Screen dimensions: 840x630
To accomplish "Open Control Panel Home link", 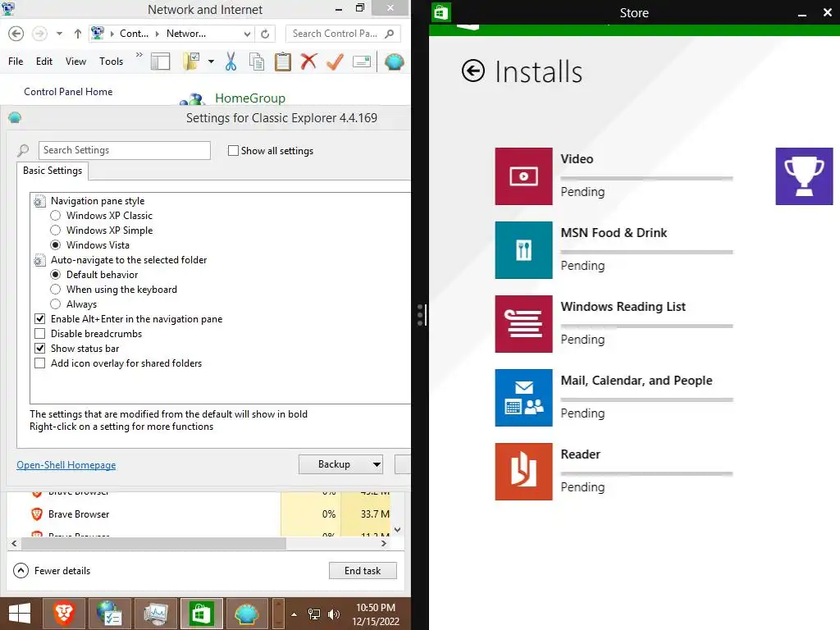I will pos(68,92).
